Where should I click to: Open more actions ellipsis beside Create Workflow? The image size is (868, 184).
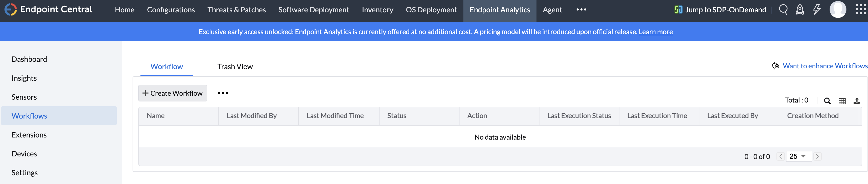point(223,93)
